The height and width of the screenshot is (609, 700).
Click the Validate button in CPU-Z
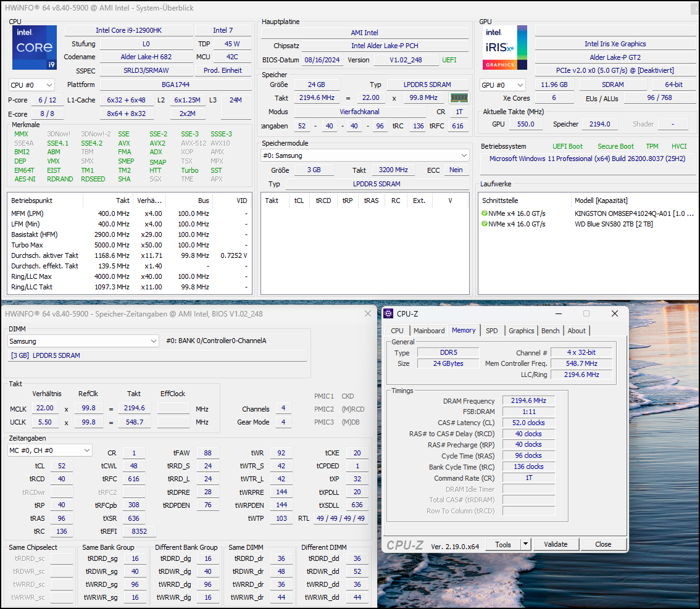point(556,544)
